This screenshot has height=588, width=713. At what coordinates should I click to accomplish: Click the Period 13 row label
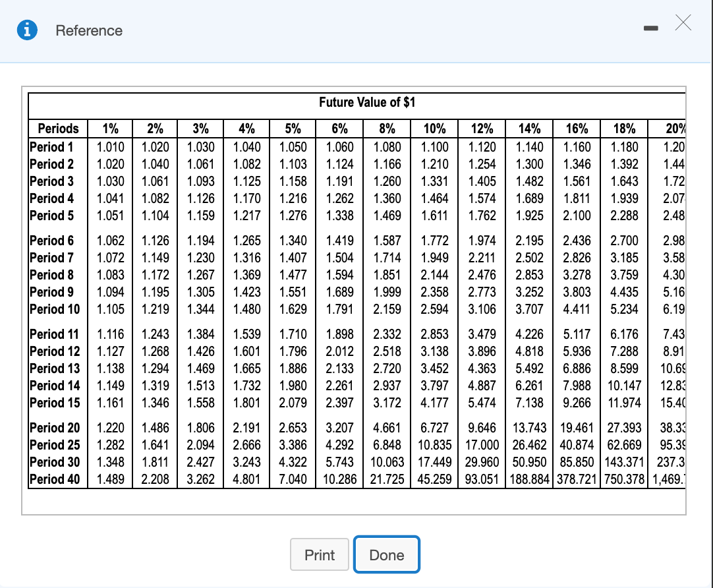pyautogui.click(x=55, y=368)
